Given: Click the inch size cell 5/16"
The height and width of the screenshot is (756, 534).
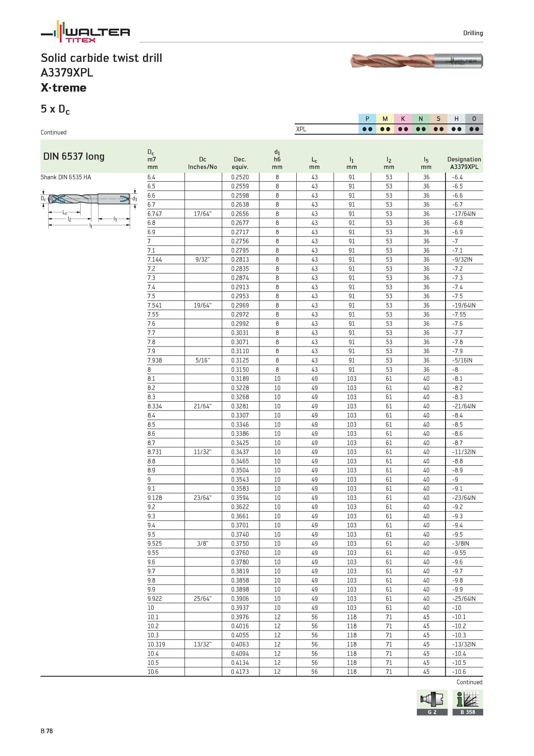Looking at the screenshot, I should pos(203,360).
